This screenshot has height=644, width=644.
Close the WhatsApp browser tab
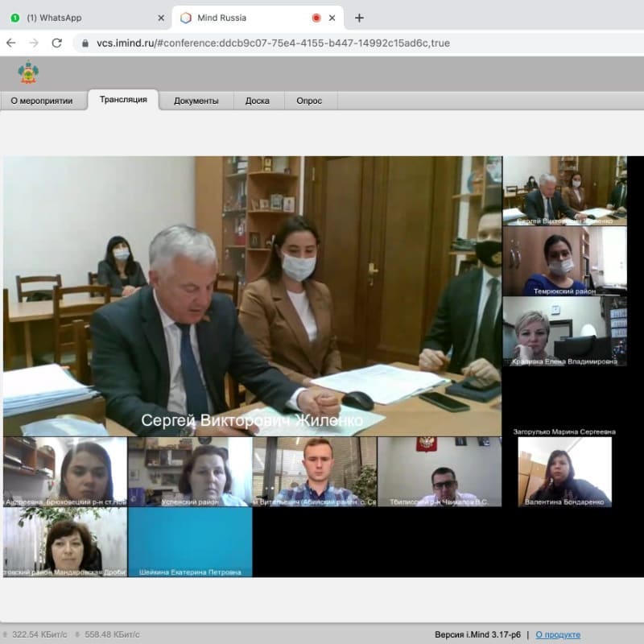point(161,18)
